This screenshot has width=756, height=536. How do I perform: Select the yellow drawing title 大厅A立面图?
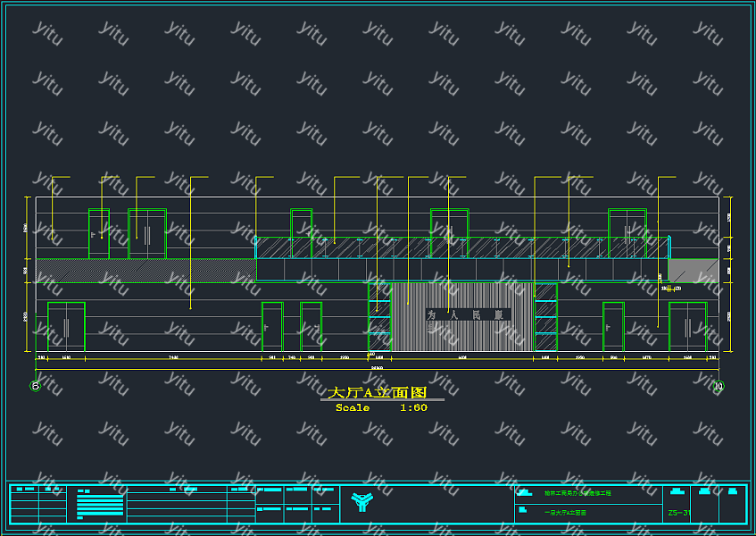coord(378,392)
